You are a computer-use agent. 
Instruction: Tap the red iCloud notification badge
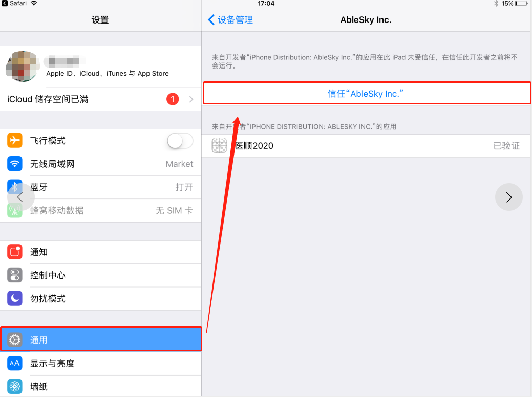pyautogui.click(x=173, y=99)
